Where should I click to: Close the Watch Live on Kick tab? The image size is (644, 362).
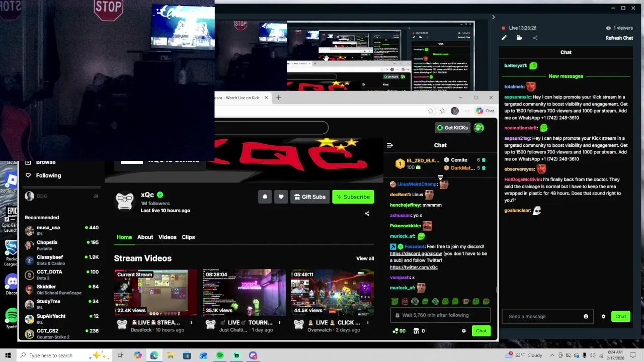pos(266,98)
